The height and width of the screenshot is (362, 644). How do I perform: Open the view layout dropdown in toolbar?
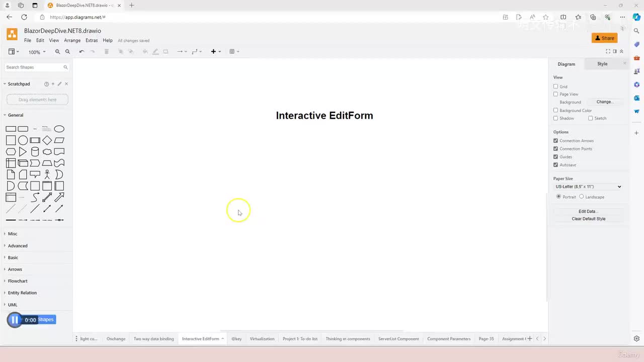coord(14,51)
